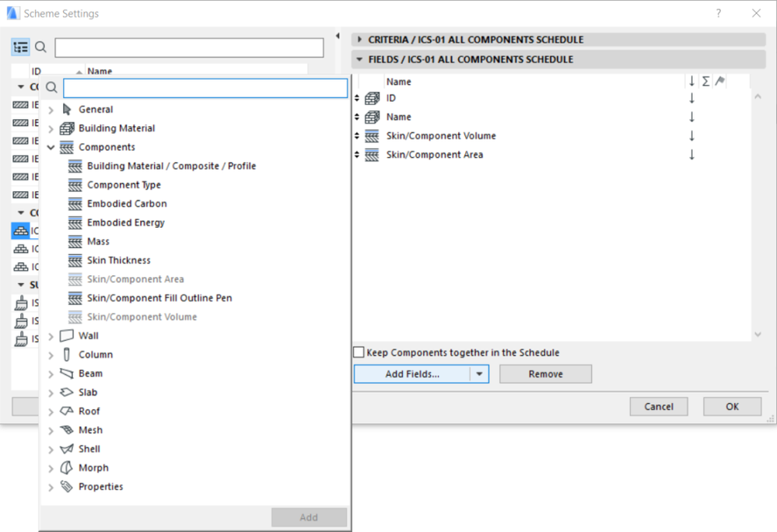This screenshot has width=777, height=532.
Task: Click the search field in the Add Fields popup
Action: [x=205, y=88]
